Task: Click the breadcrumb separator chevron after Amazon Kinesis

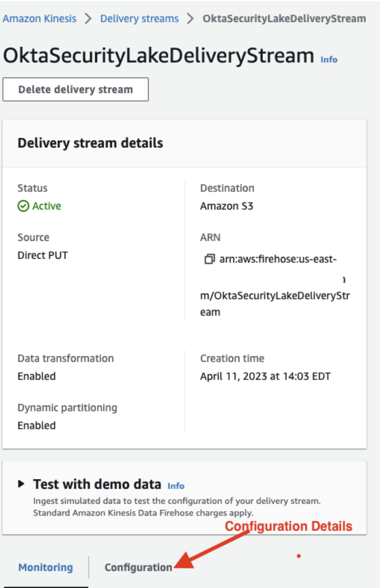Action: click(87, 18)
